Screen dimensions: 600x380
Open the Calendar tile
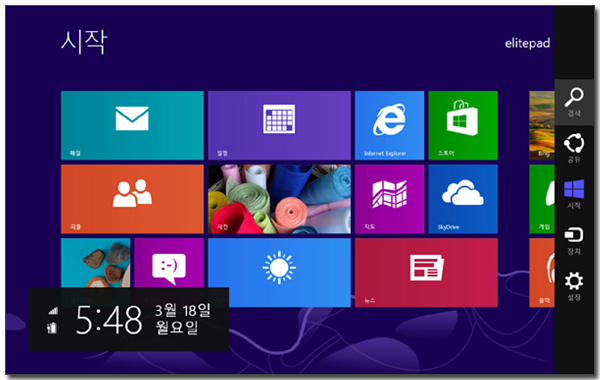click(x=279, y=125)
